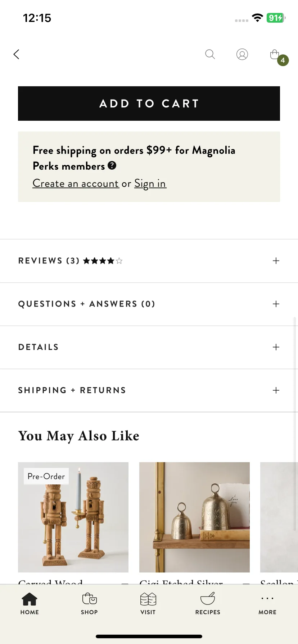Expand the Reviews section
The image size is (298, 644).
149,261
